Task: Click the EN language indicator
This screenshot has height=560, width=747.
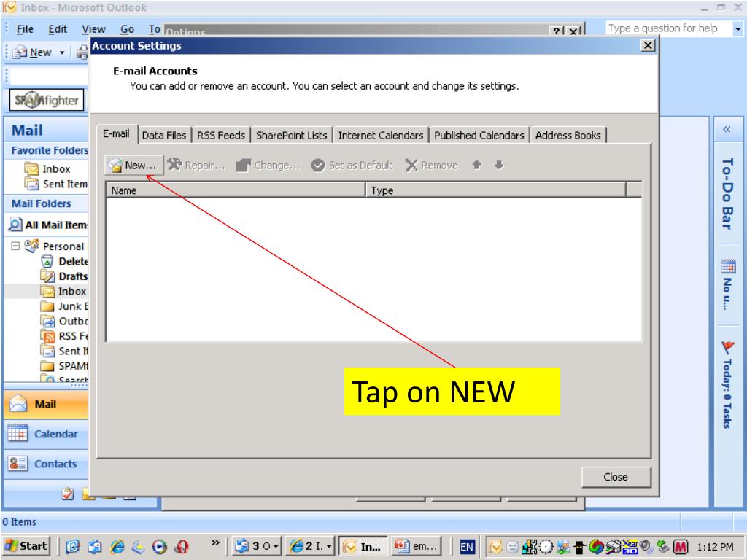Action: (467, 547)
